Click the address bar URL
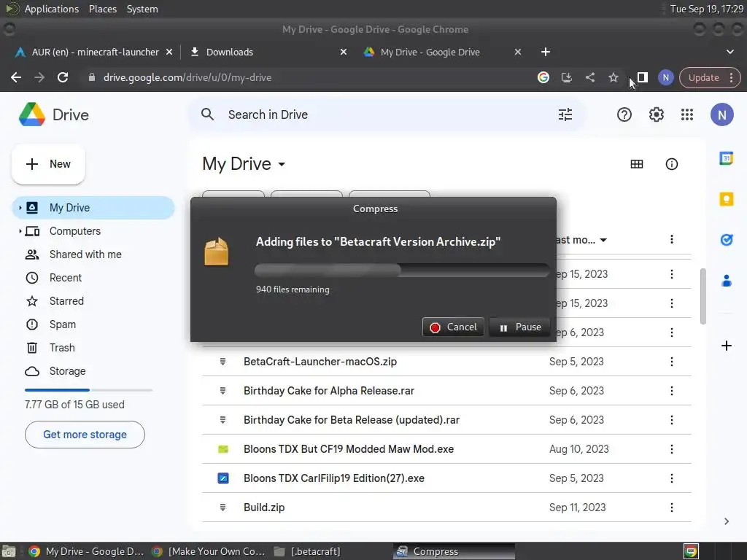Image resolution: width=747 pixels, height=560 pixels. tap(187, 77)
